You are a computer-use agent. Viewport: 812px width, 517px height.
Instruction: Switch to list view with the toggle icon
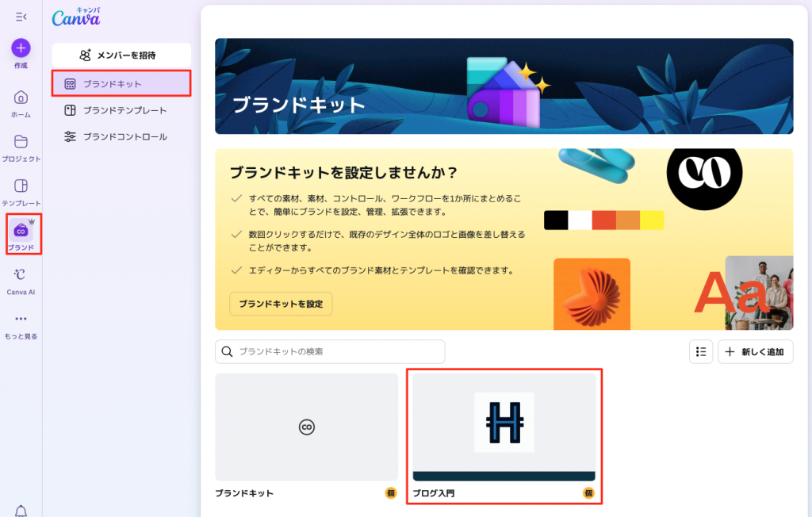coord(700,351)
